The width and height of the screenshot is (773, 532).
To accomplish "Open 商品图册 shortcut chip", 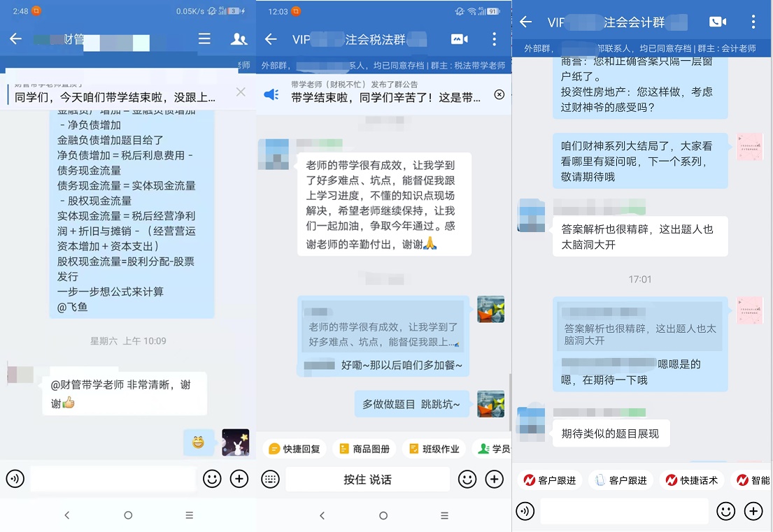I will point(364,449).
